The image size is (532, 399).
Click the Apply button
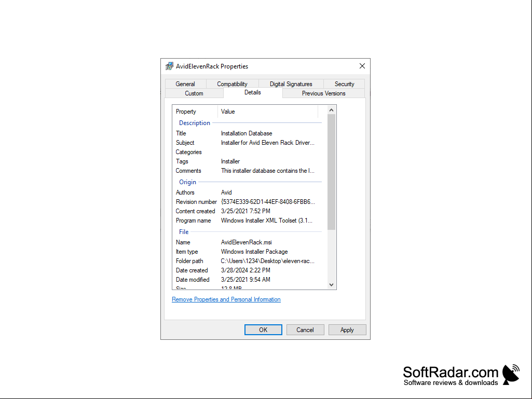coord(347,330)
